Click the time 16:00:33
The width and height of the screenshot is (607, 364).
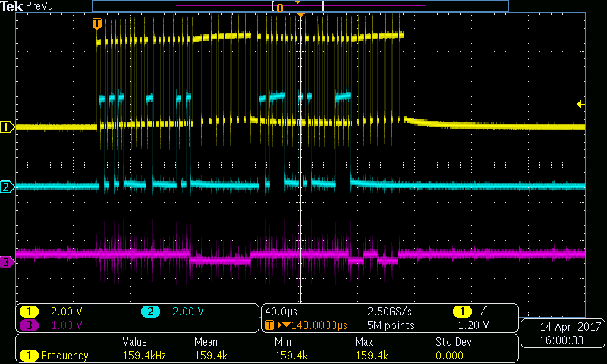tap(561, 340)
